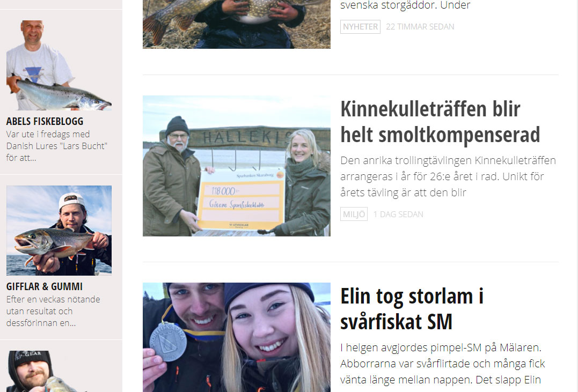The image size is (578, 392).
Task: Open the pike catch photo thumbnail
Action: pos(237,24)
